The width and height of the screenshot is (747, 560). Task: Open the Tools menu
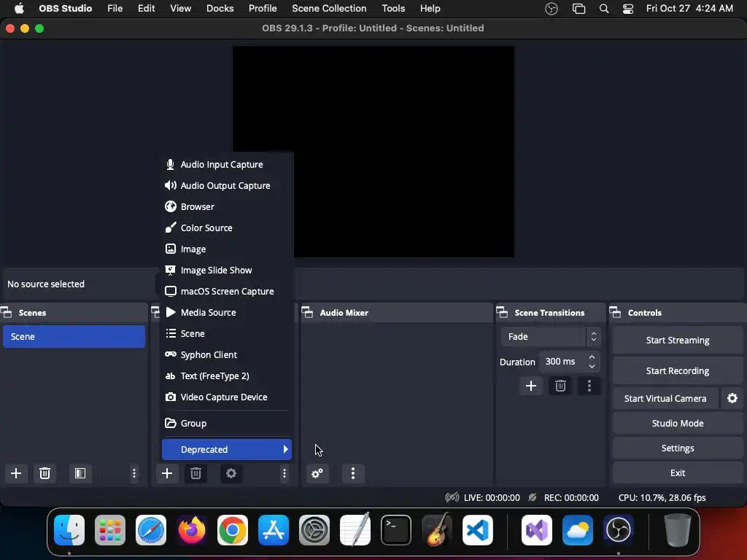click(393, 9)
